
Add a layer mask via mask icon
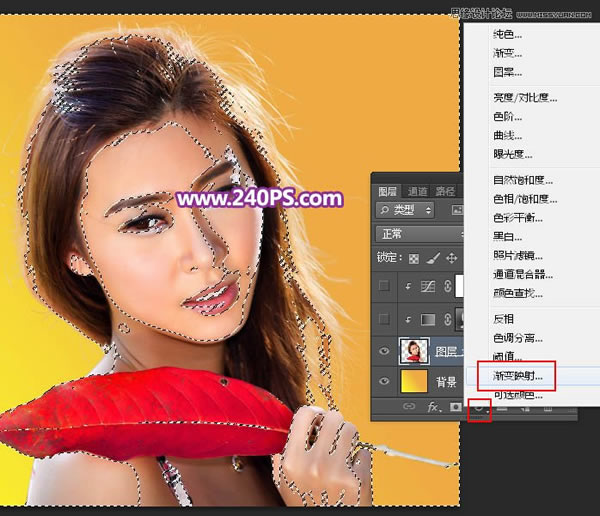455,407
